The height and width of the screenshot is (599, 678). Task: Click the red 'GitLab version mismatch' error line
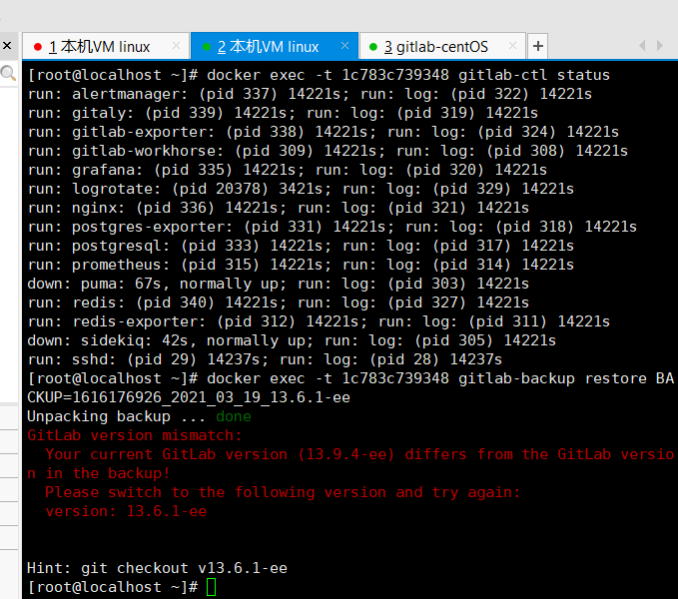[x=134, y=435]
